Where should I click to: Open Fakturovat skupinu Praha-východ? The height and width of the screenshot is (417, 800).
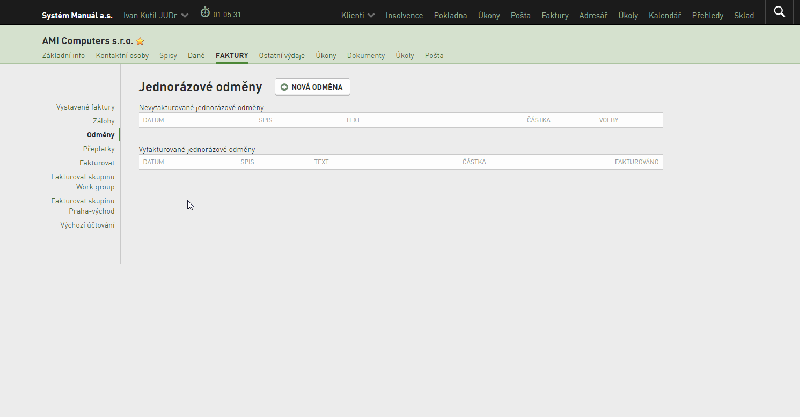(83, 206)
